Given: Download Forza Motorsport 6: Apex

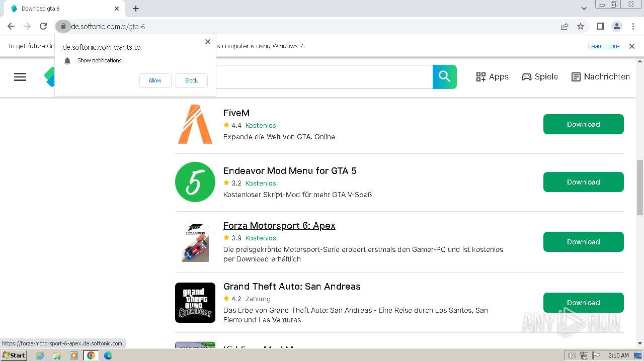Looking at the screenshot, I should (584, 242).
